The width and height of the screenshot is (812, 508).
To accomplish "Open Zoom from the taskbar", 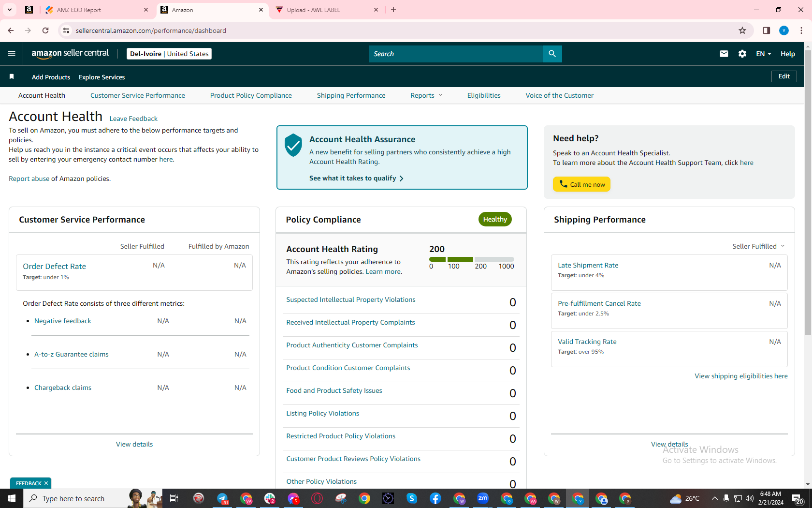I will click(x=483, y=498).
